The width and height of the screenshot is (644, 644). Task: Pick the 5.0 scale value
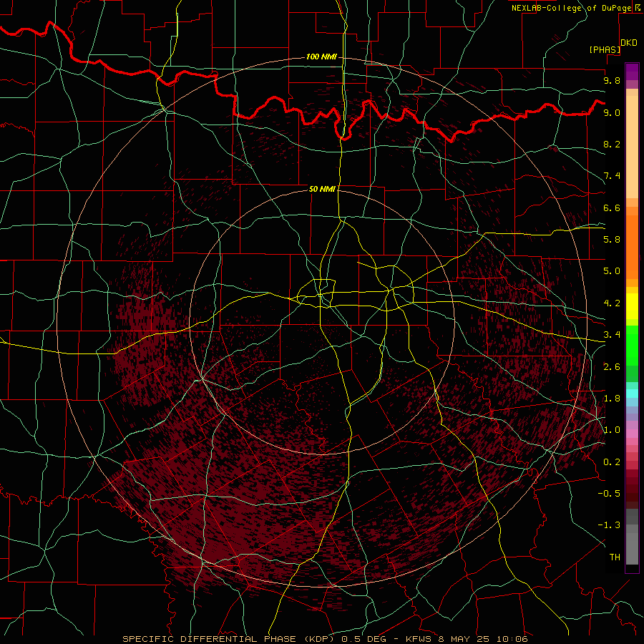point(612,271)
